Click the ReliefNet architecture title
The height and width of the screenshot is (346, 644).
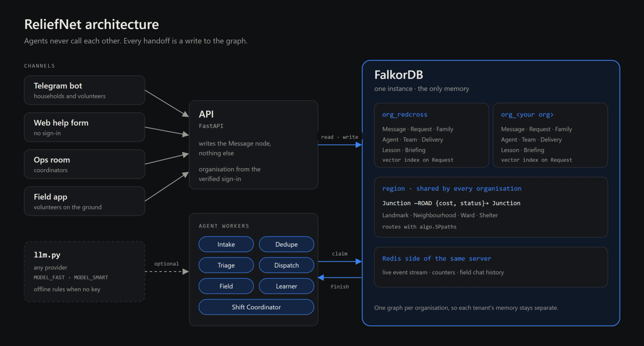click(x=92, y=24)
